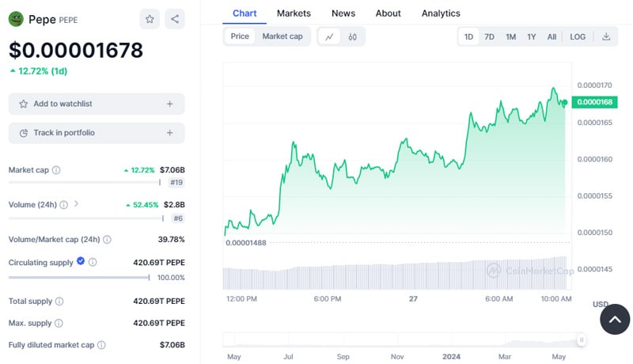Set chart range to 1D

point(468,36)
